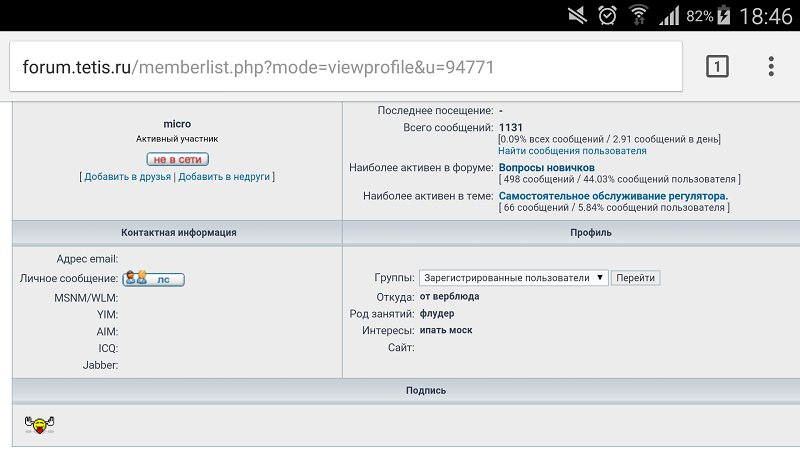The height and width of the screenshot is (450, 800).
Task: Expand the Группы dropdown list
Action: click(513, 278)
